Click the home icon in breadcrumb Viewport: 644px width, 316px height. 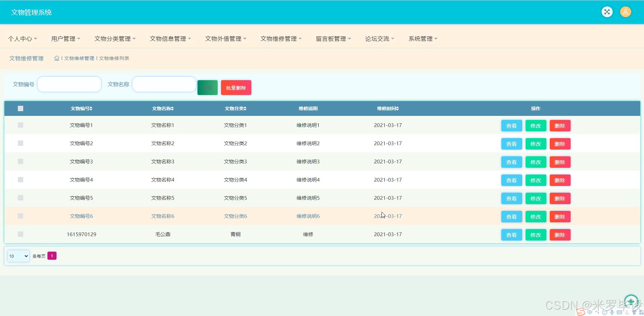[x=57, y=58]
